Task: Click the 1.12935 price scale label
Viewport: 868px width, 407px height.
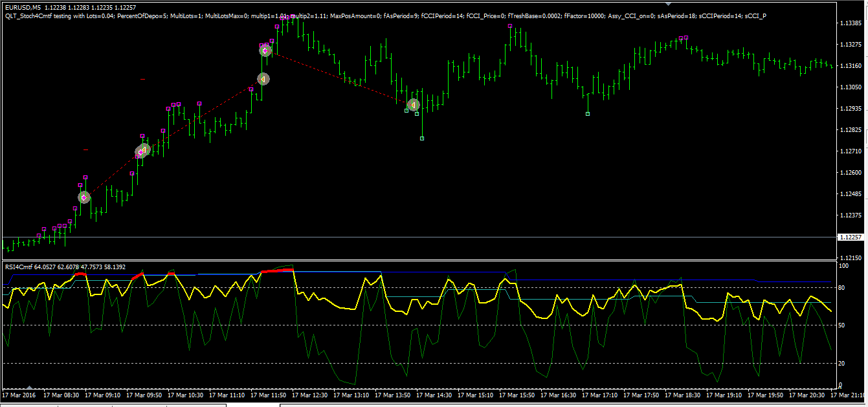Action: (x=850, y=109)
